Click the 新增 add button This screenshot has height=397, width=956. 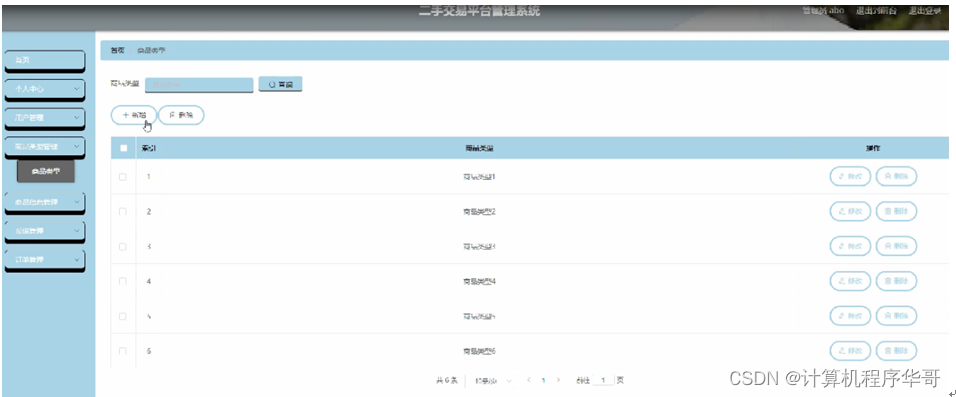(134, 115)
